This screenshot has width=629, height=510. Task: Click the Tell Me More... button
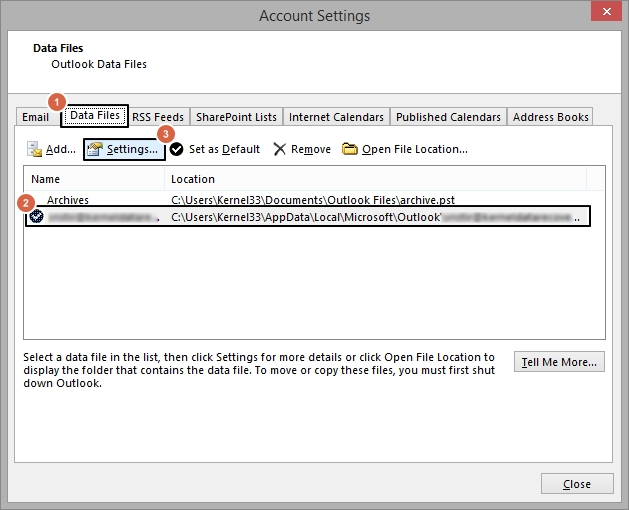559,362
